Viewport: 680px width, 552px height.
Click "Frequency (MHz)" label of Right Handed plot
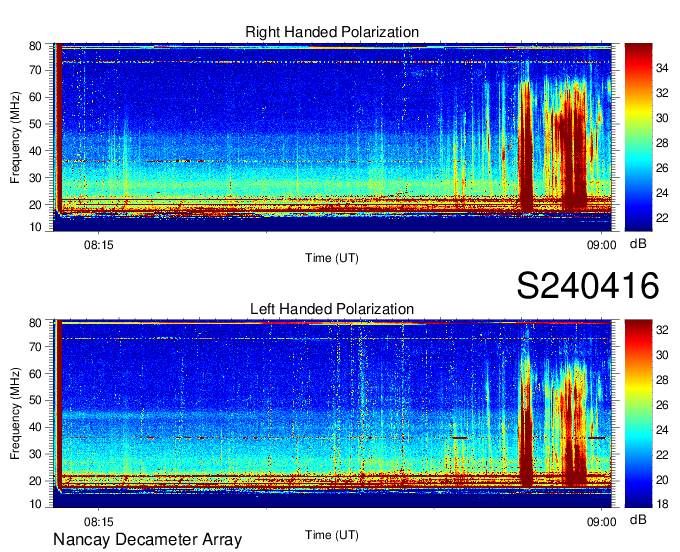[15, 137]
